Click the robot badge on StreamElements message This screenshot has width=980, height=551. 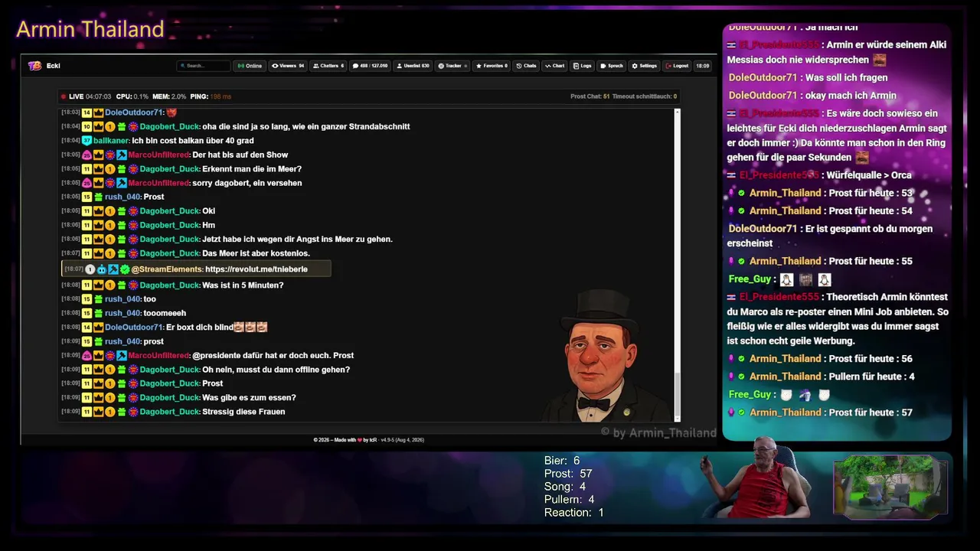coord(101,269)
